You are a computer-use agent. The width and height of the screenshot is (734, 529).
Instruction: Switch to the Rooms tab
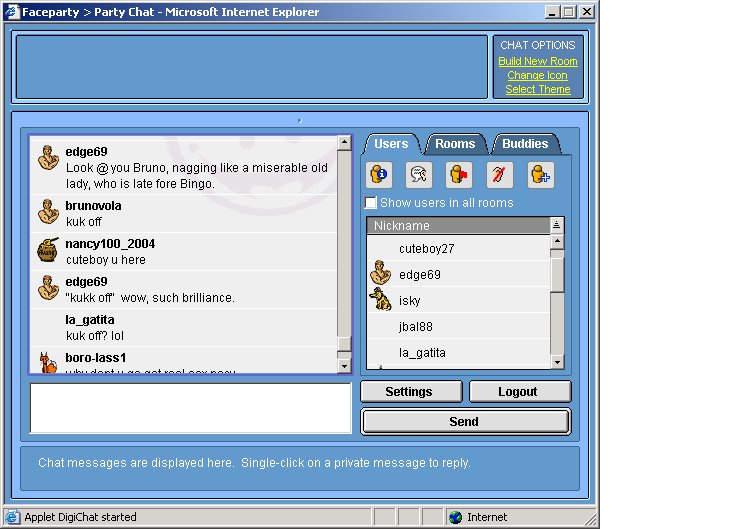point(455,144)
